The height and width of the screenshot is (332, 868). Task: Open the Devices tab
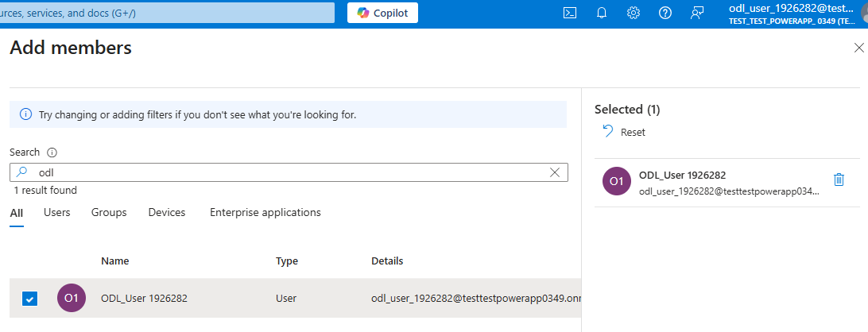click(x=167, y=213)
